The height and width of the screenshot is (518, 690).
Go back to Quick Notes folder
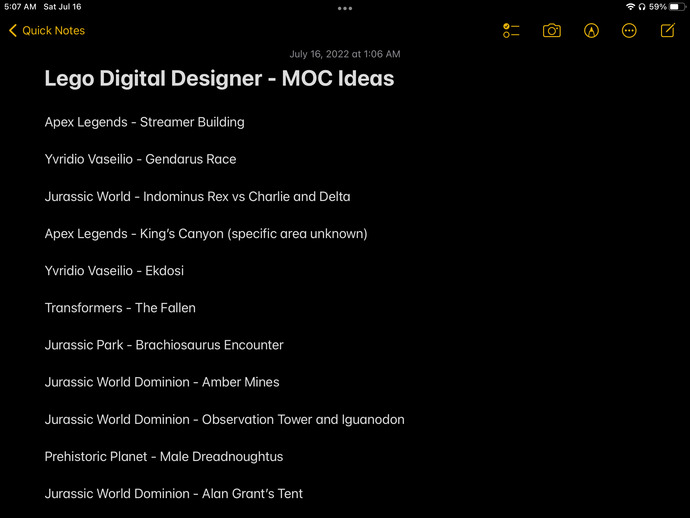47,30
